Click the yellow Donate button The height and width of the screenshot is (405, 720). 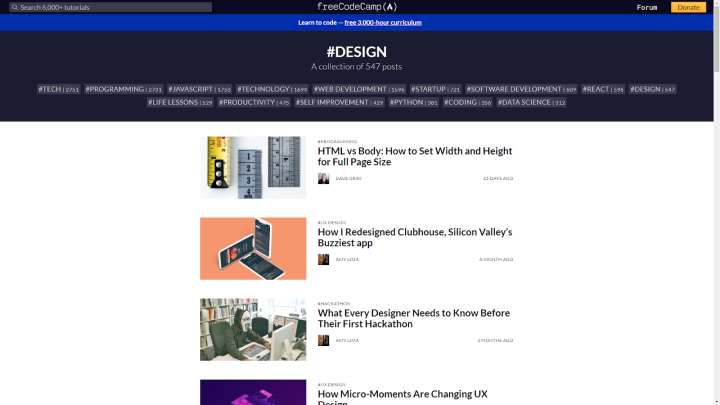click(x=688, y=7)
